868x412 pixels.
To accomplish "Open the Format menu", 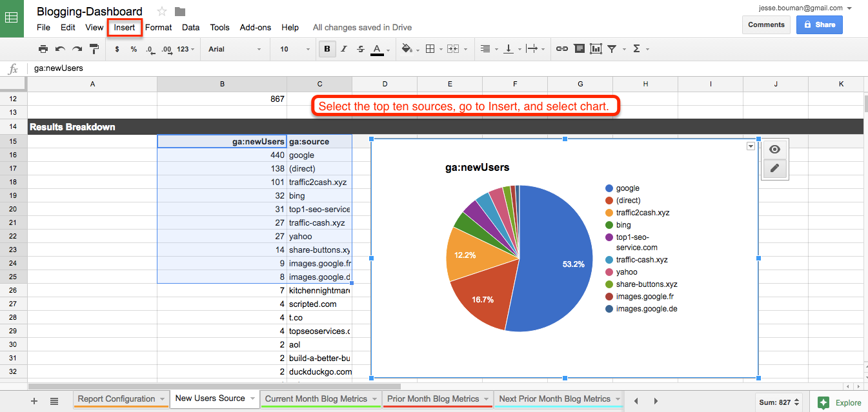I will [158, 27].
